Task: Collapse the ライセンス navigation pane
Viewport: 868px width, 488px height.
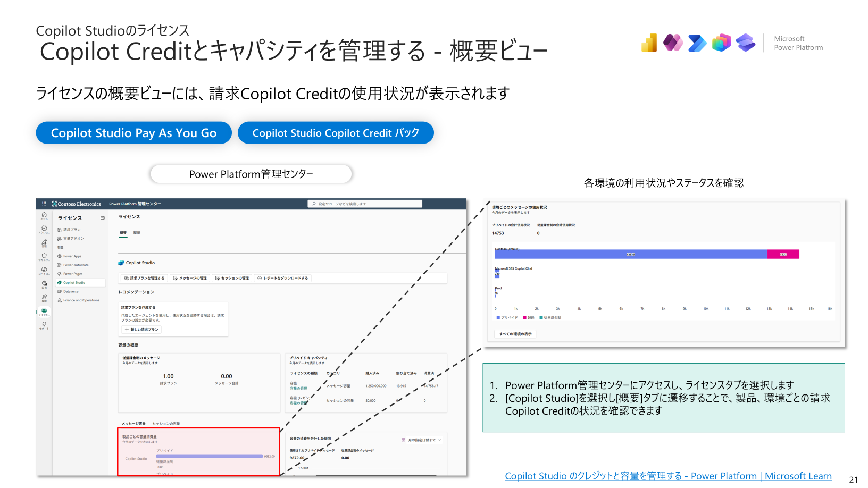Action: click(103, 218)
